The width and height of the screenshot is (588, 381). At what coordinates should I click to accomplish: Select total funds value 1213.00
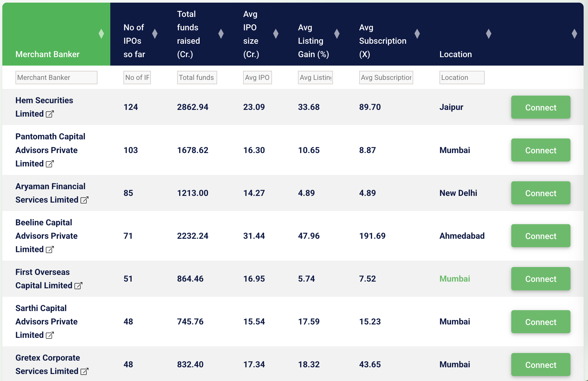pos(193,193)
